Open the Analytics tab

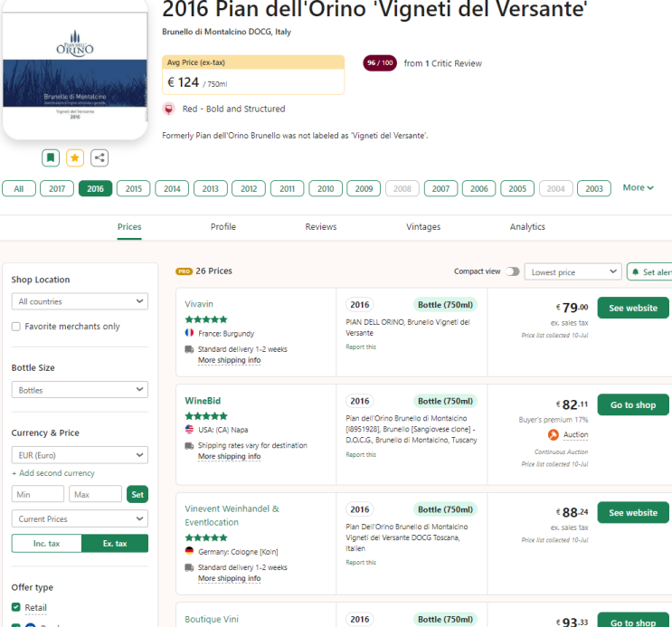527,227
